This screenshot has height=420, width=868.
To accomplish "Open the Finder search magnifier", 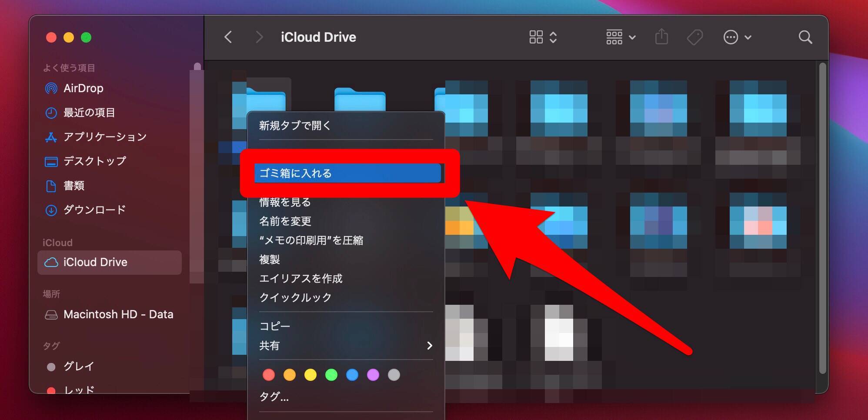I will (805, 37).
